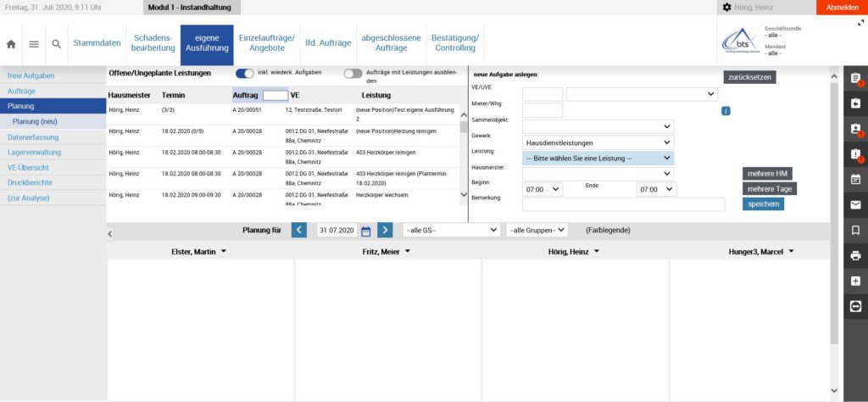Image resolution: width=868 pixels, height=402 pixels.
Task: Expand the Gewerk 'Hausdienstleistungen' dropdown
Action: click(x=598, y=142)
